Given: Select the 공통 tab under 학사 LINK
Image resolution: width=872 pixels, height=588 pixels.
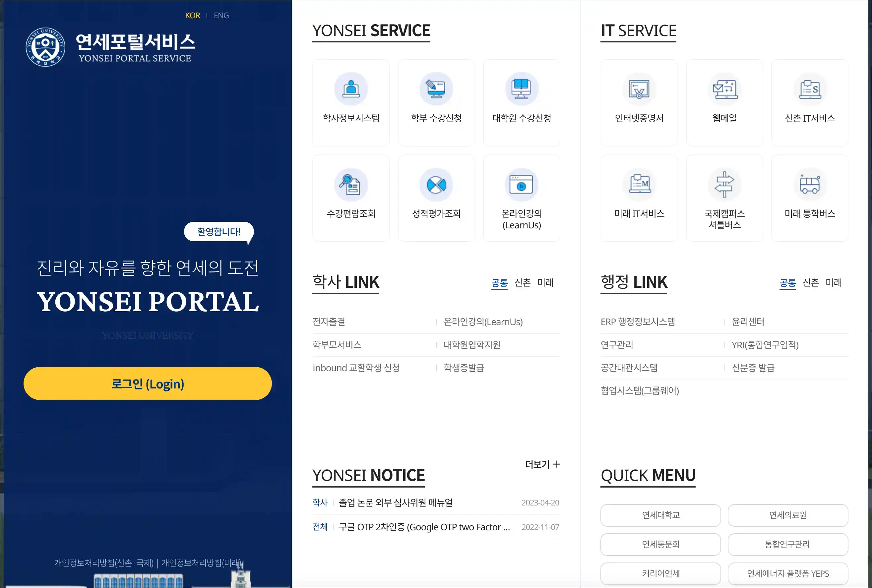Looking at the screenshot, I should [x=499, y=283].
